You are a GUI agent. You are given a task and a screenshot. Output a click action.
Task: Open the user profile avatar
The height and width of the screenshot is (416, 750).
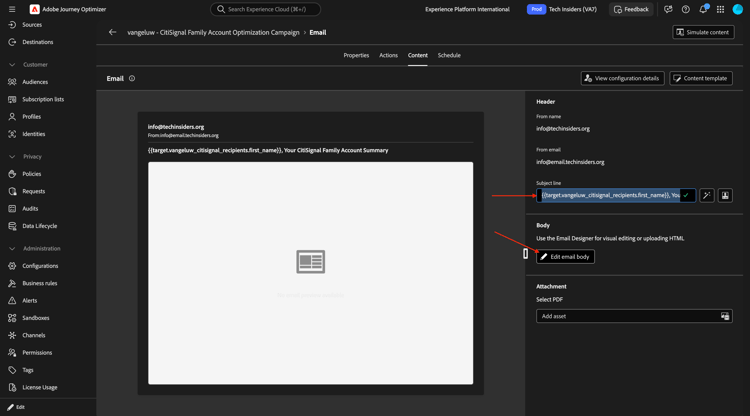[x=738, y=9]
